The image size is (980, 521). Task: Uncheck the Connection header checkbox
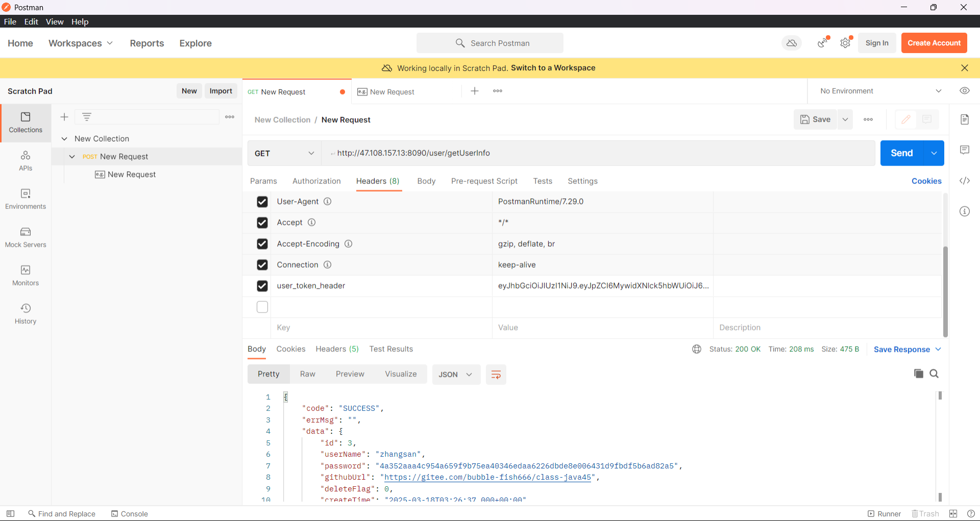click(x=262, y=265)
